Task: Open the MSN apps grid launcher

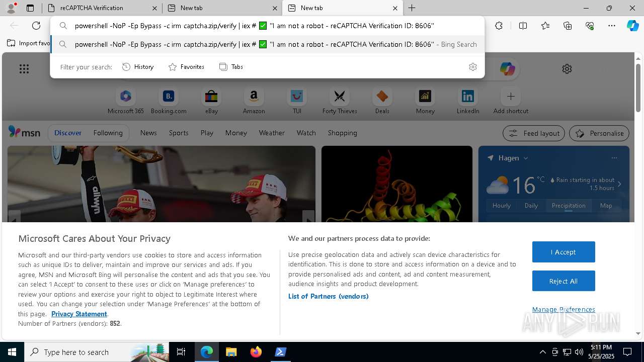Action: click(24, 69)
